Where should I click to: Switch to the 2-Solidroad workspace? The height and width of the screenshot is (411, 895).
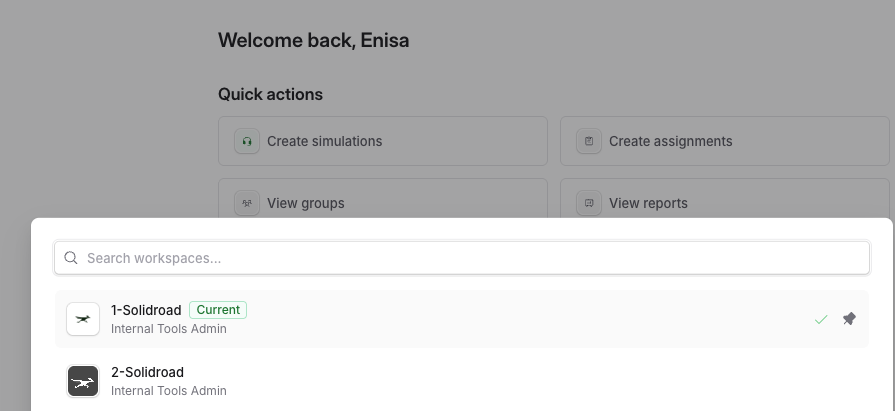point(462,381)
